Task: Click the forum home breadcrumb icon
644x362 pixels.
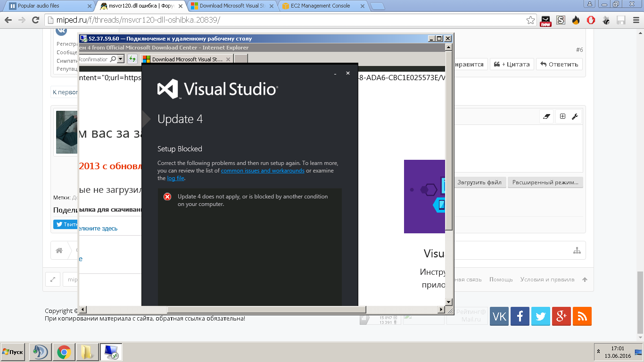Action: [59, 251]
